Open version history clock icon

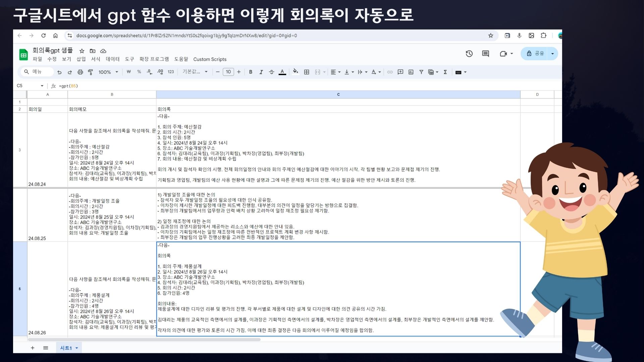click(x=469, y=54)
